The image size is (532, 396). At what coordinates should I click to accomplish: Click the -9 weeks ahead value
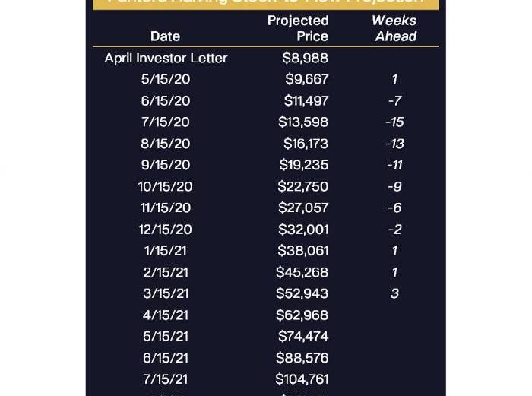[x=394, y=186]
